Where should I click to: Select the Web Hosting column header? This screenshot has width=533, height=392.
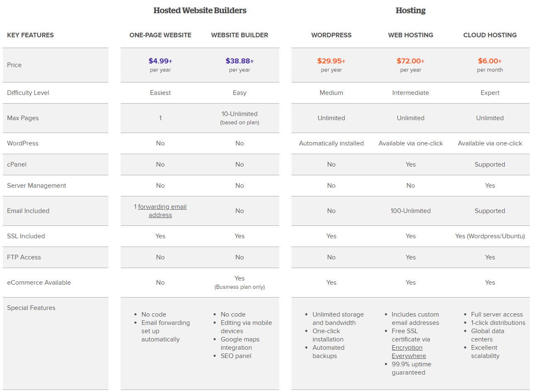(x=410, y=35)
